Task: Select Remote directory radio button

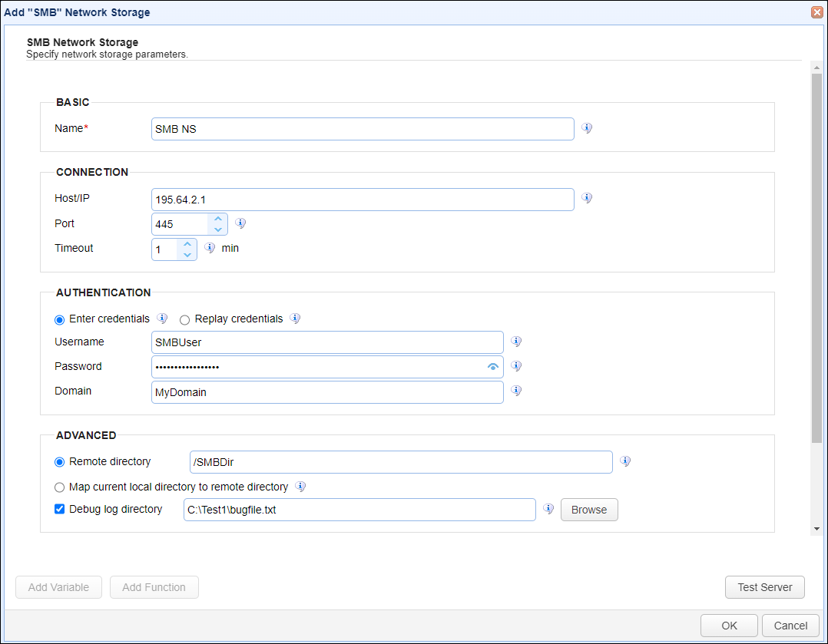Action: coord(60,462)
